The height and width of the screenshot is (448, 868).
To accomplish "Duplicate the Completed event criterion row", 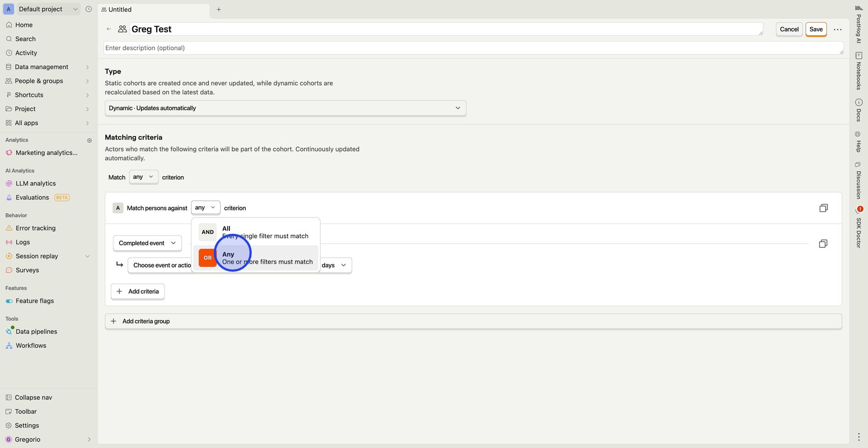I will tap(822, 244).
